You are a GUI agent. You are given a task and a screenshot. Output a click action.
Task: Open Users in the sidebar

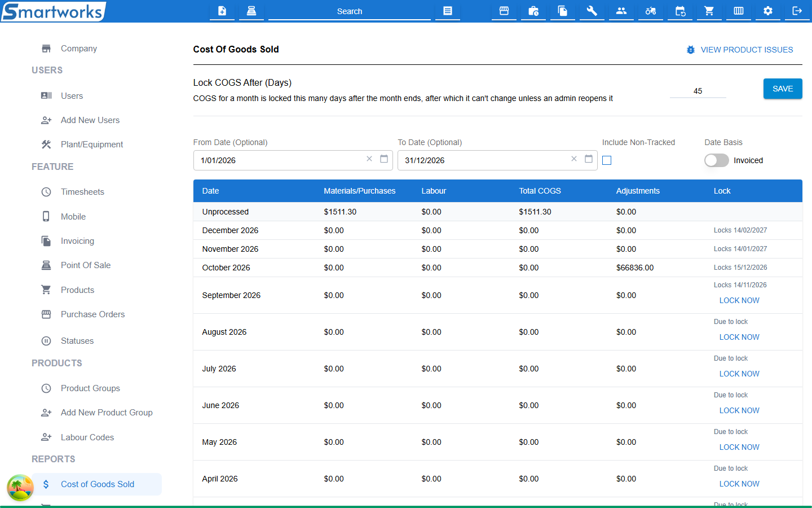(72, 96)
